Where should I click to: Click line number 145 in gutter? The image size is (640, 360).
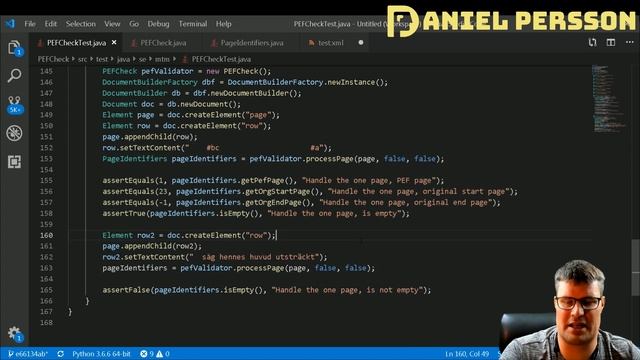click(47, 71)
